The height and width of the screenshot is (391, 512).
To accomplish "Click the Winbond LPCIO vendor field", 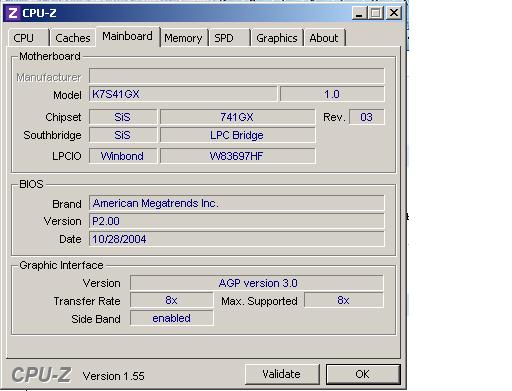I will point(123,156).
